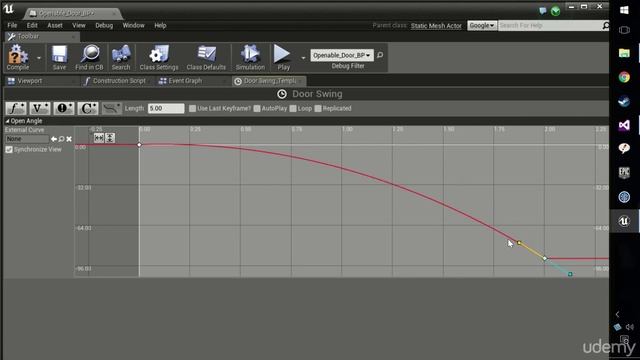This screenshot has height=360, width=640.
Task: Add an event track to timeline
Action: [x=64, y=108]
